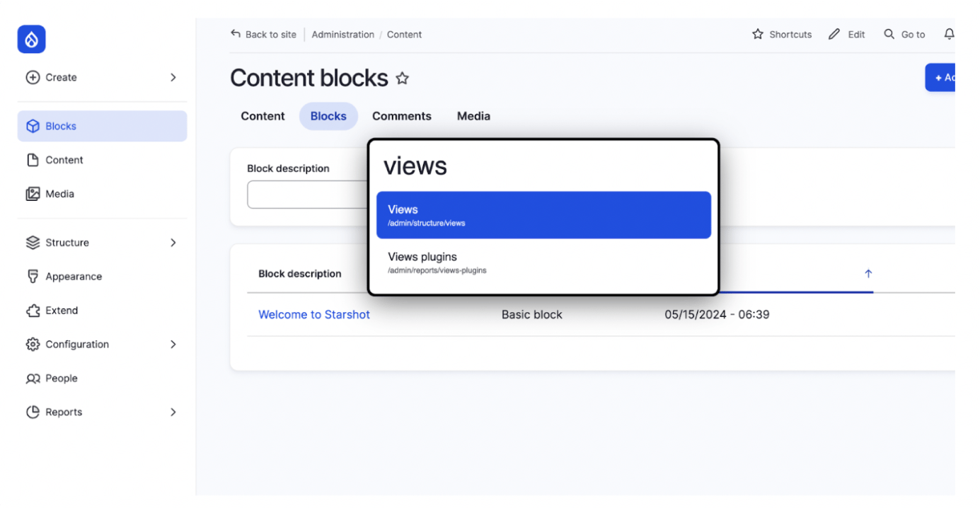Expand the Structure submenu arrow

pyautogui.click(x=173, y=243)
